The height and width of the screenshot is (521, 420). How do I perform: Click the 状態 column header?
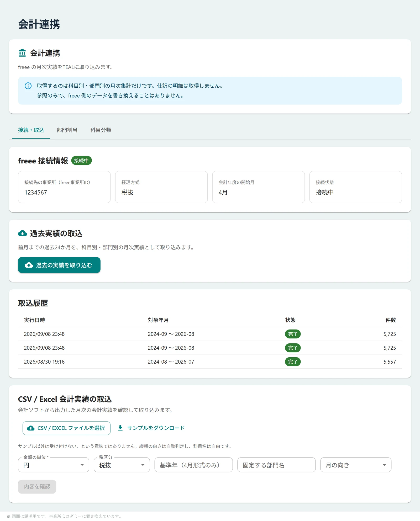tap(290, 320)
